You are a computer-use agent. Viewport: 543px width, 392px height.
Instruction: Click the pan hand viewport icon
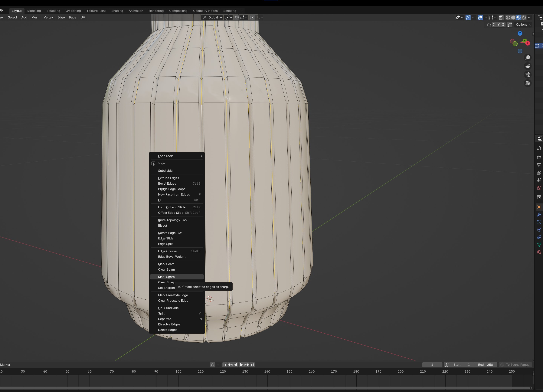(528, 66)
